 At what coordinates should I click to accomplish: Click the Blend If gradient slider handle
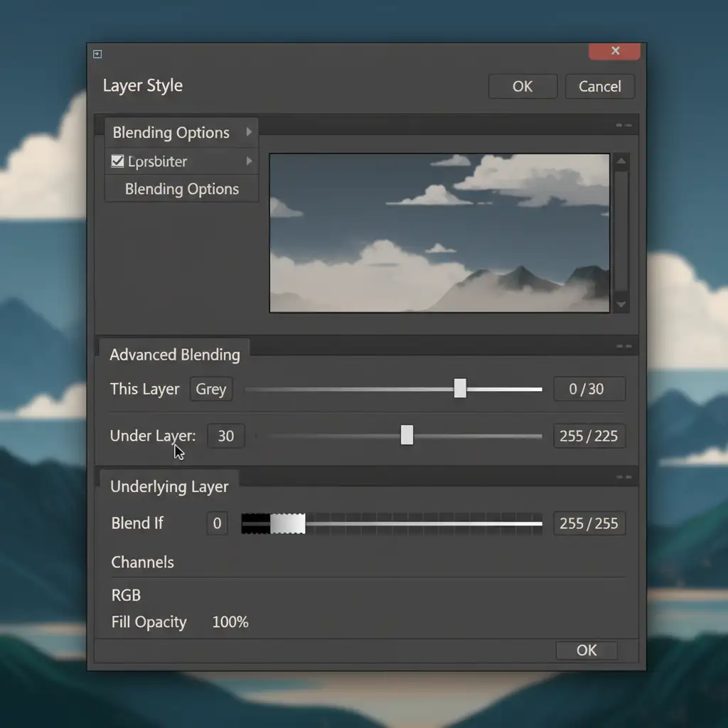pyautogui.click(x=287, y=523)
